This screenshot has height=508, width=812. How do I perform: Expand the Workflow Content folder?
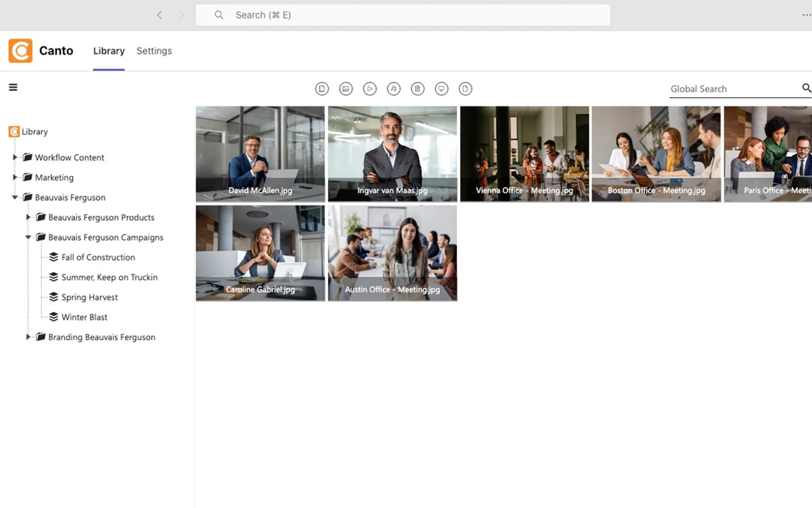pos(15,157)
